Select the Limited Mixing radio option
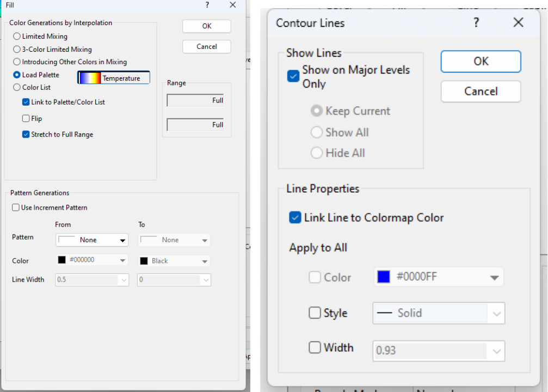Viewport: 548px width, 392px height. pos(17,36)
